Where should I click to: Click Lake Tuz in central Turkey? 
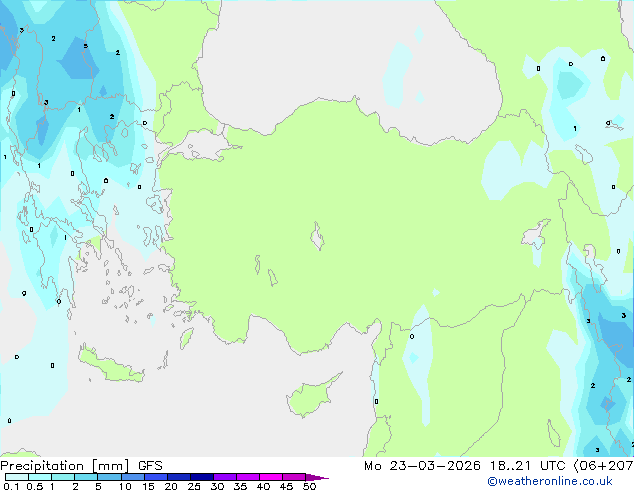tap(317, 236)
